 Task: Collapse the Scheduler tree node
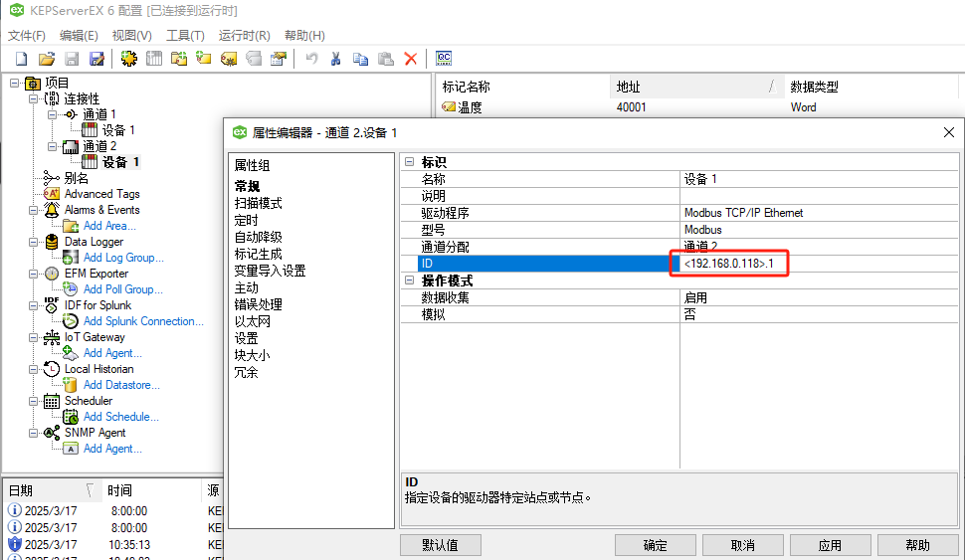pyautogui.click(x=34, y=401)
